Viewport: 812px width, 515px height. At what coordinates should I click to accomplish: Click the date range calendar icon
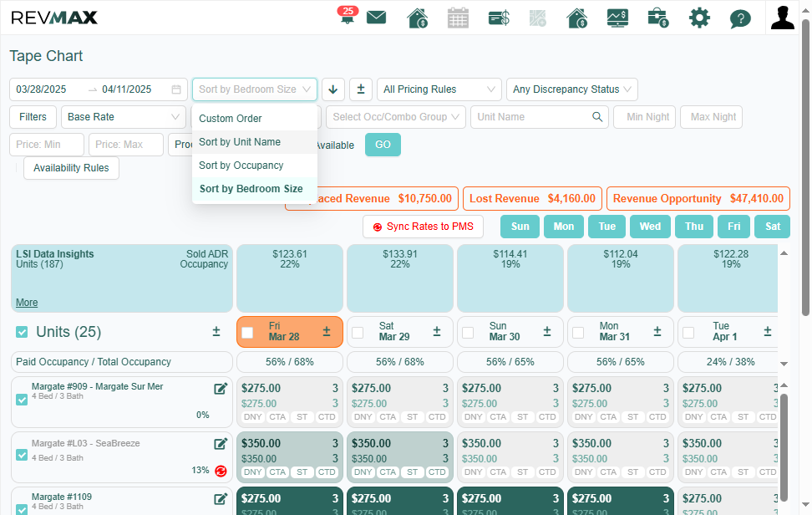click(176, 89)
